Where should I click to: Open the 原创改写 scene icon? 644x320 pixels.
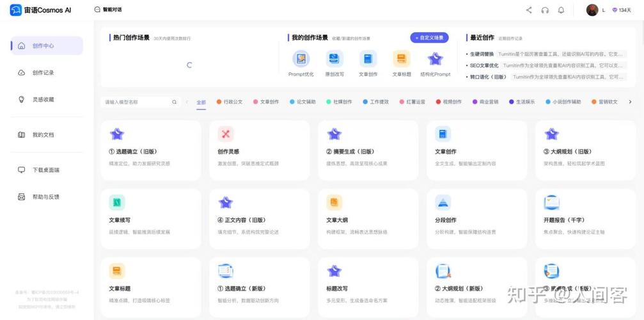point(334,59)
